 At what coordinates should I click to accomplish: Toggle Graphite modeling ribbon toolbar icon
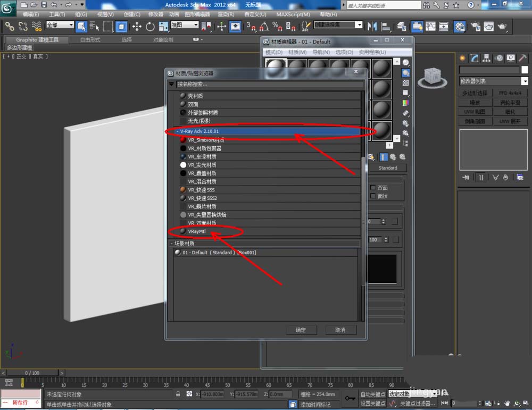tap(417, 27)
